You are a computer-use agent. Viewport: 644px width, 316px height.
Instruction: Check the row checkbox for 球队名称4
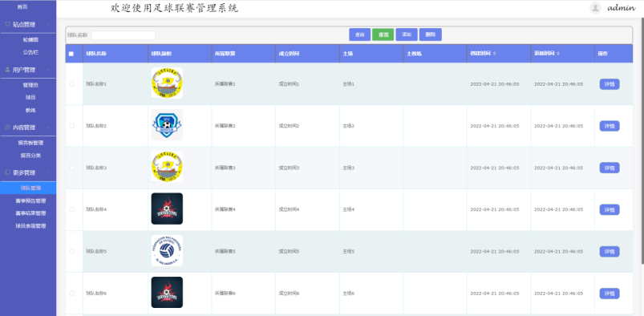point(72,209)
